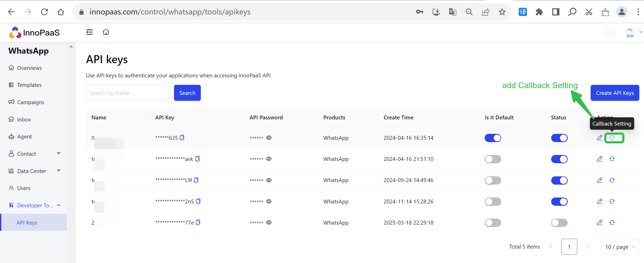Copy the API key ending in avk
This screenshot has width=644, height=263.
tap(197, 159)
